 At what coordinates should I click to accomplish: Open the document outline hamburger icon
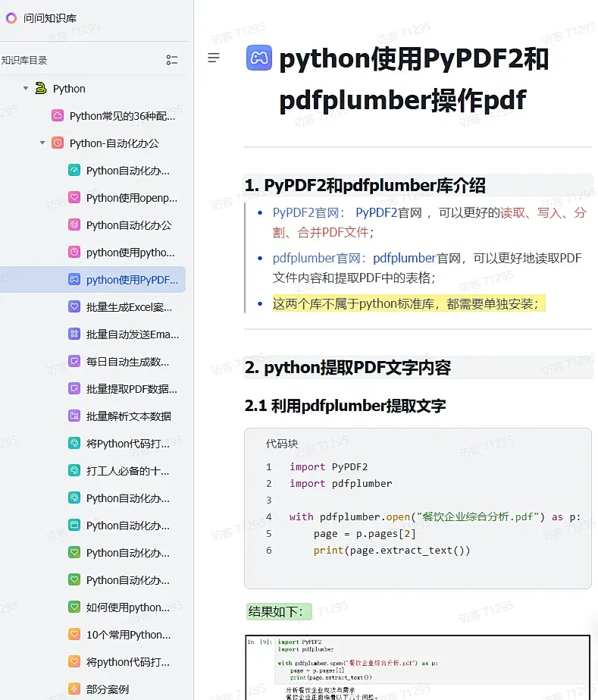[214, 58]
